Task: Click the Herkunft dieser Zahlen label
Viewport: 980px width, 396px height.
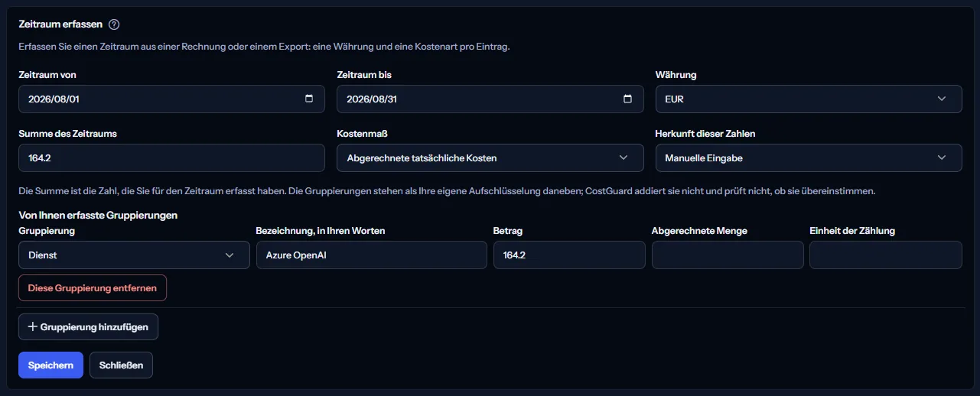Action: [x=705, y=134]
